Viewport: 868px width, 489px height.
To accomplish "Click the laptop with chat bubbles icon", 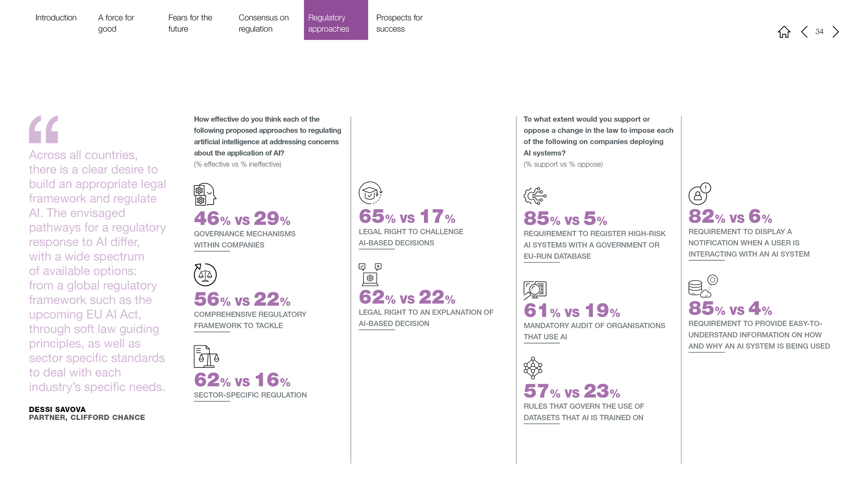I will pyautogui.click(x=370, y=274).
